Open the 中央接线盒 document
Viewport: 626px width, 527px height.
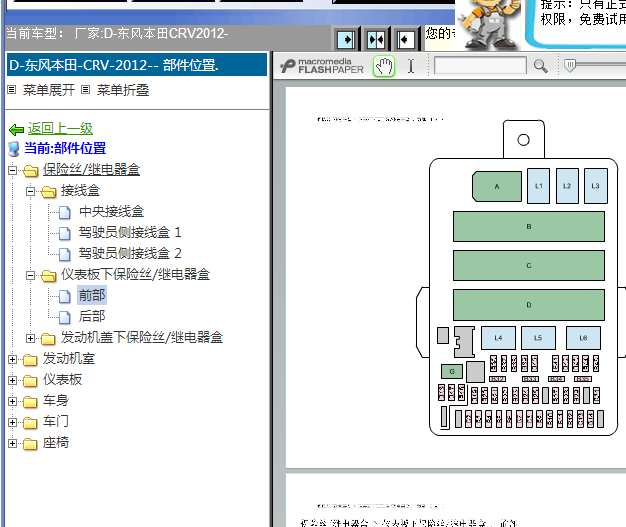pos(111,211)
